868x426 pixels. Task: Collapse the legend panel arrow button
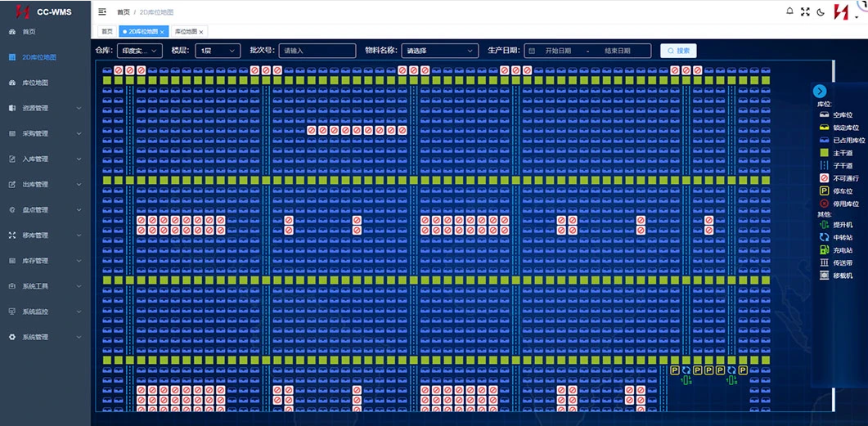click(x=820, y=92)
